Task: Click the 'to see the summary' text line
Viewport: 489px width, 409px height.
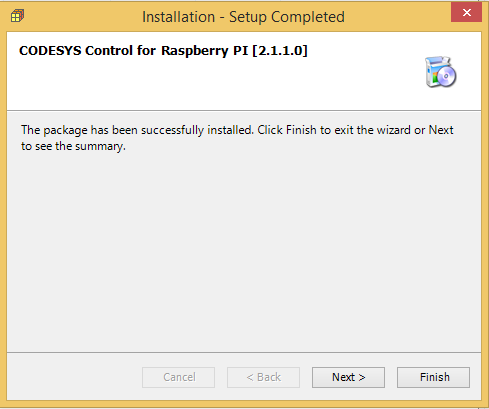Action: click(73, 146)
